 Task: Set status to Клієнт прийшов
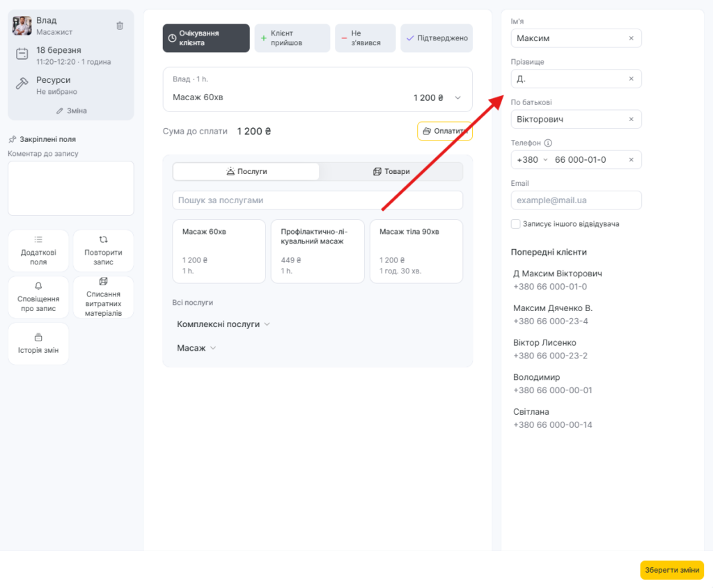(x=292, y=38)
